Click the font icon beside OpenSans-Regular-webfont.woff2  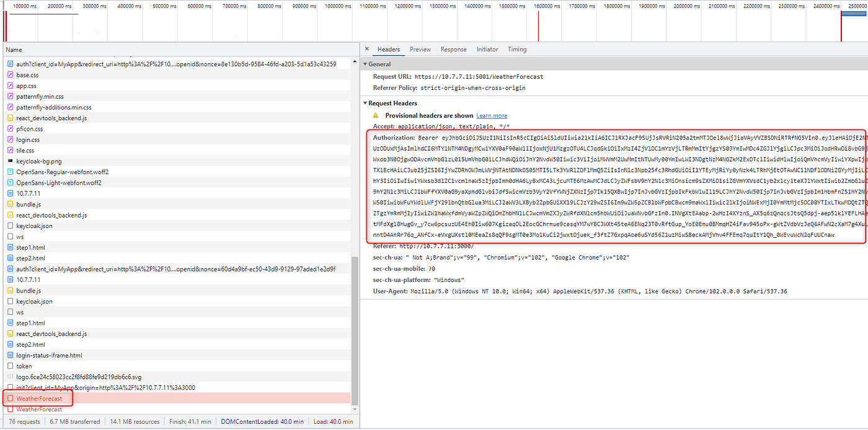pyautogui.click(x=10, y=172)
